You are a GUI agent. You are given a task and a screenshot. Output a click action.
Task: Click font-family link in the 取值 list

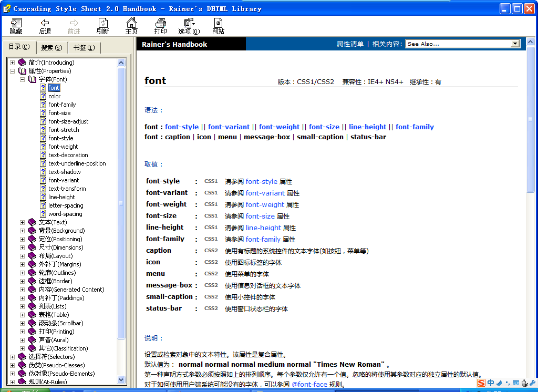(263, 239)
